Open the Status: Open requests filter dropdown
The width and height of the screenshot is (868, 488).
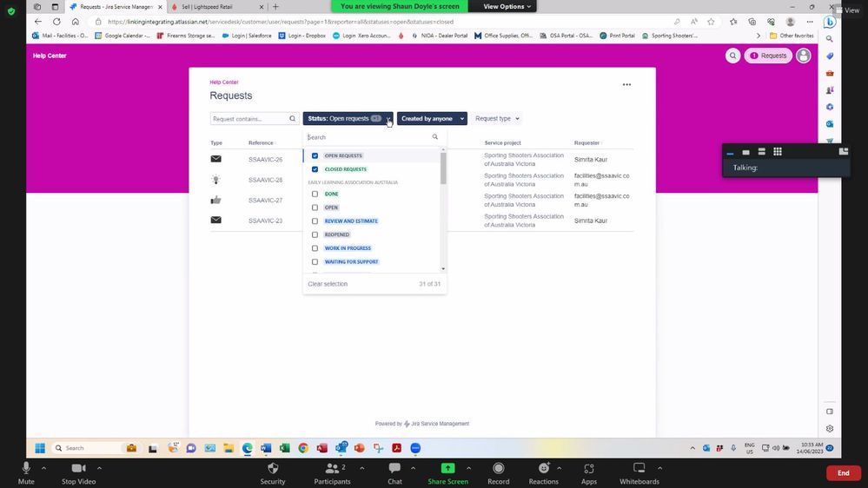coord(348,118)
